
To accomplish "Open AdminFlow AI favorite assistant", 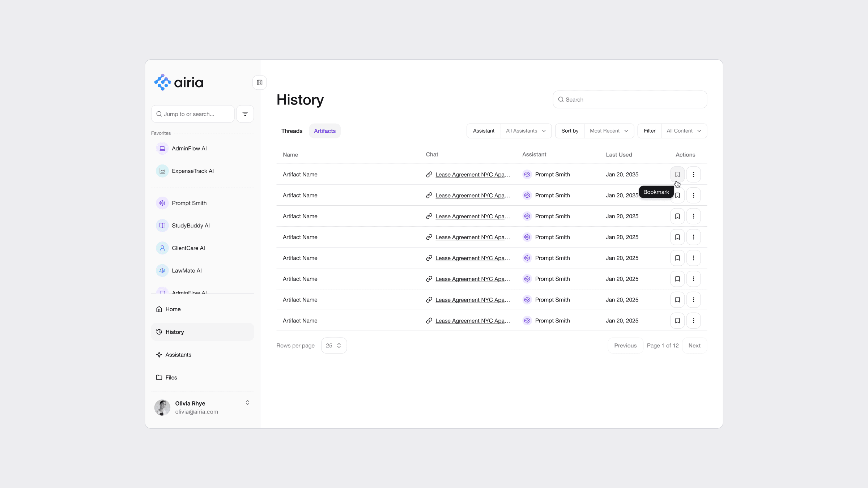I will (x=189, y=149).
